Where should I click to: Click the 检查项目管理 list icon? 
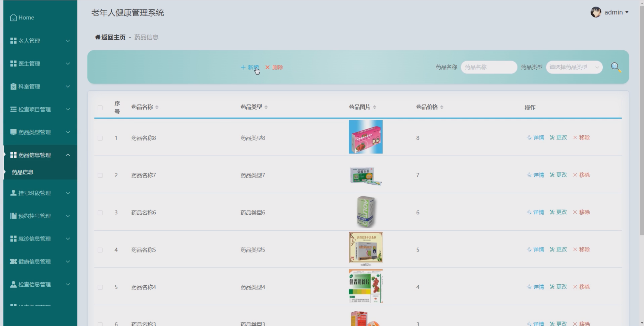click(x=13, y=109)
